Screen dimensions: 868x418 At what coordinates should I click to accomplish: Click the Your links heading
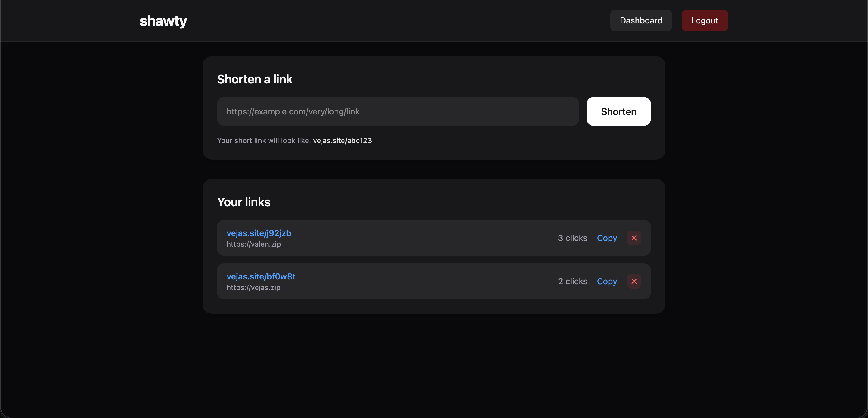coord(243,202)
